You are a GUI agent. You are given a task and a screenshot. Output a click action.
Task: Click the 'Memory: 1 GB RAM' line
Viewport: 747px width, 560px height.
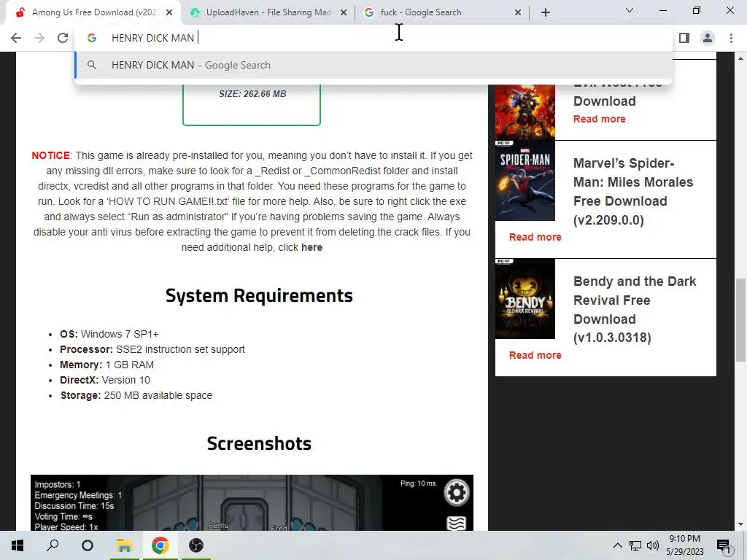coord(107,365)
